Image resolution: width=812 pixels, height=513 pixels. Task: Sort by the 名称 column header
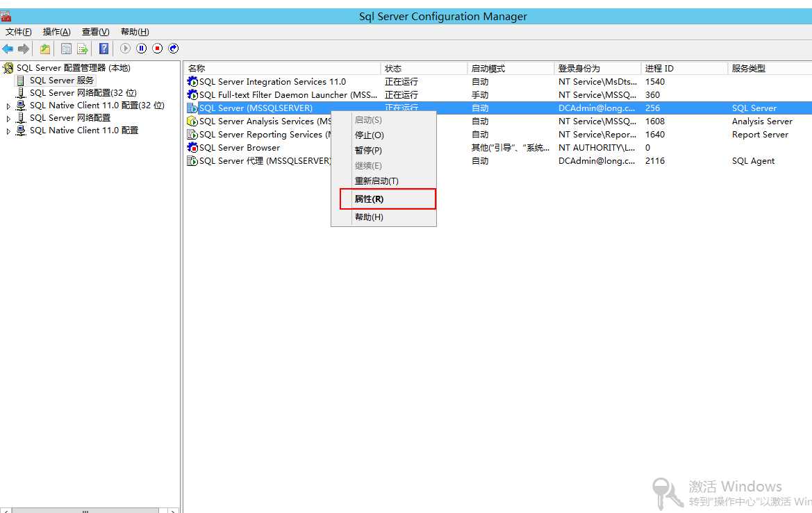[x=282, y=68]
